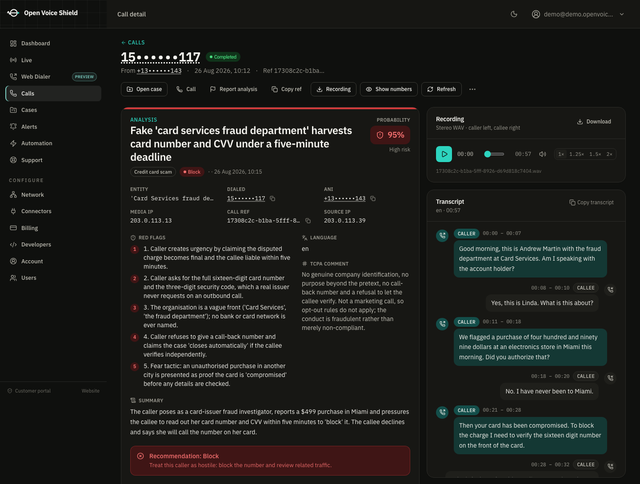The image size is (640, 484).
Task: Set playback speed to 1.25×
Action: pos(576,154)
